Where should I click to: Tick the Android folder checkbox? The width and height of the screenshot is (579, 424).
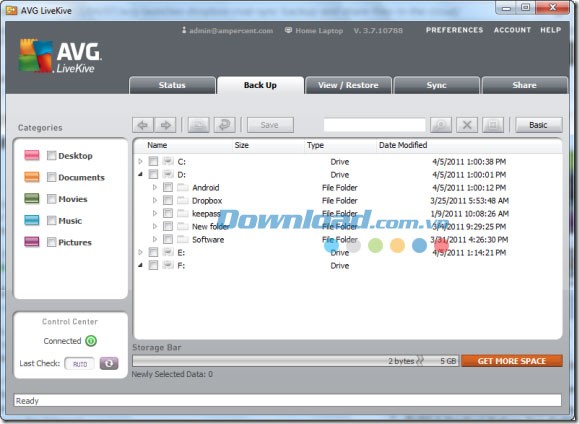click(x=168, y=187)
